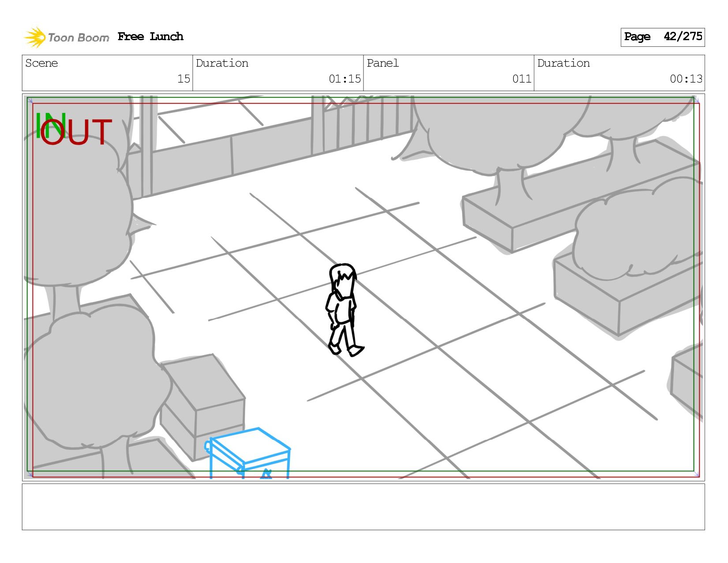Select the panel duration value 00:13
The width and height of the screenshot is (728, 563).
(686, 79)
